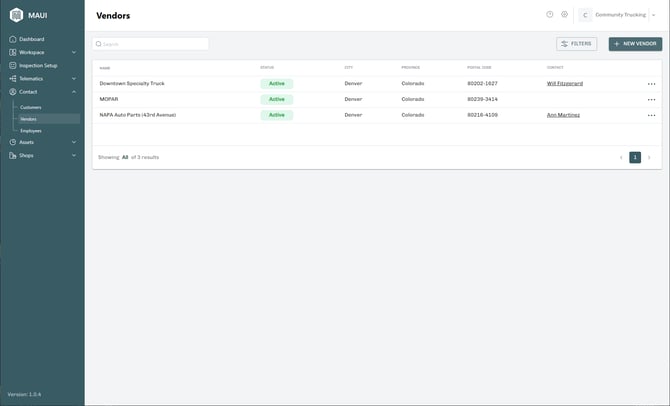Image resolution: width=670 pixels, height=406 pixels.
Task: Click Active status badge for MOPAR
Action: point(277,100)
